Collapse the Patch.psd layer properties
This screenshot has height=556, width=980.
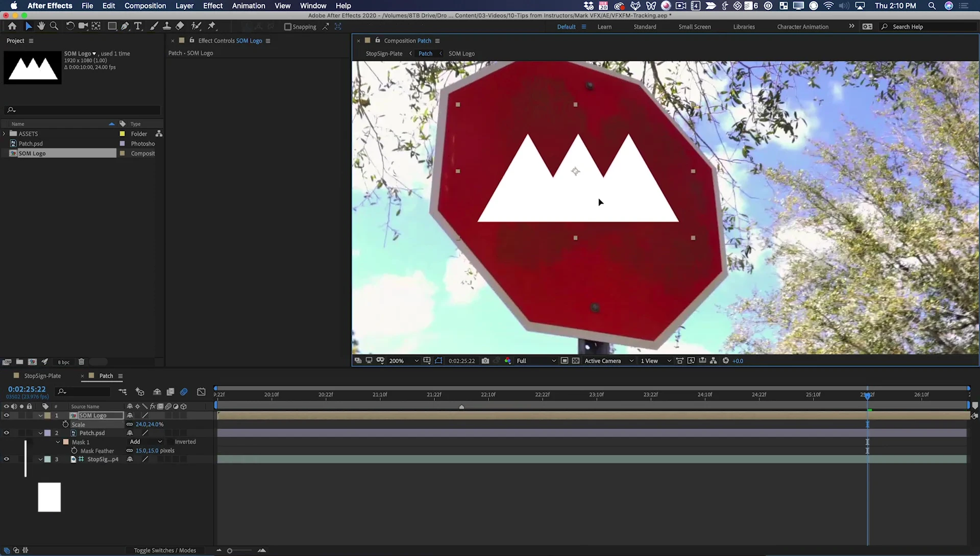click(x=40, y=433)
